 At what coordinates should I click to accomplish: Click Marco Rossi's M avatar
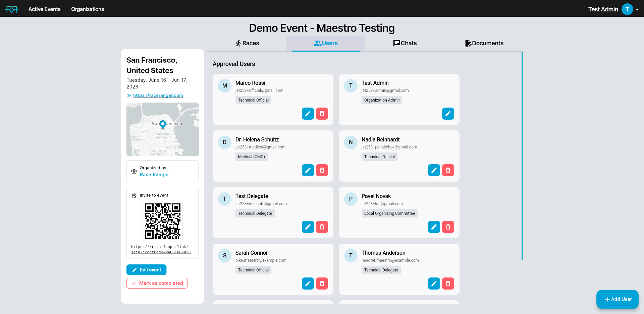(x=225, y=86)
